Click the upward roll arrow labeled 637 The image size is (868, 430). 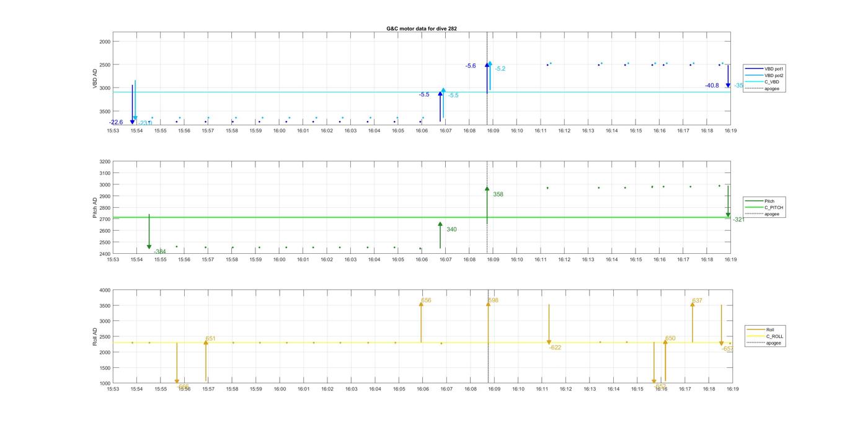(693, 322)
